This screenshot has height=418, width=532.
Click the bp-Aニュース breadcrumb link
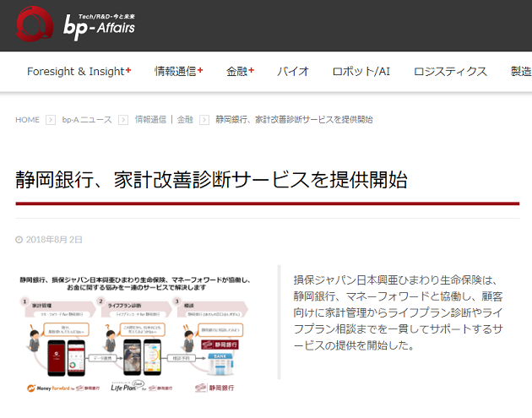[x=86, y=120]
